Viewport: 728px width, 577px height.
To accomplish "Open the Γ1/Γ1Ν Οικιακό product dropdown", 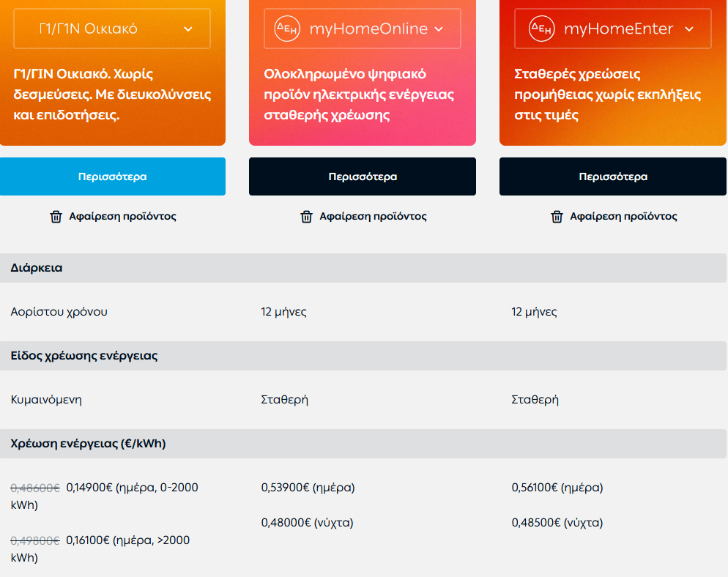I will tap(112, 29).
